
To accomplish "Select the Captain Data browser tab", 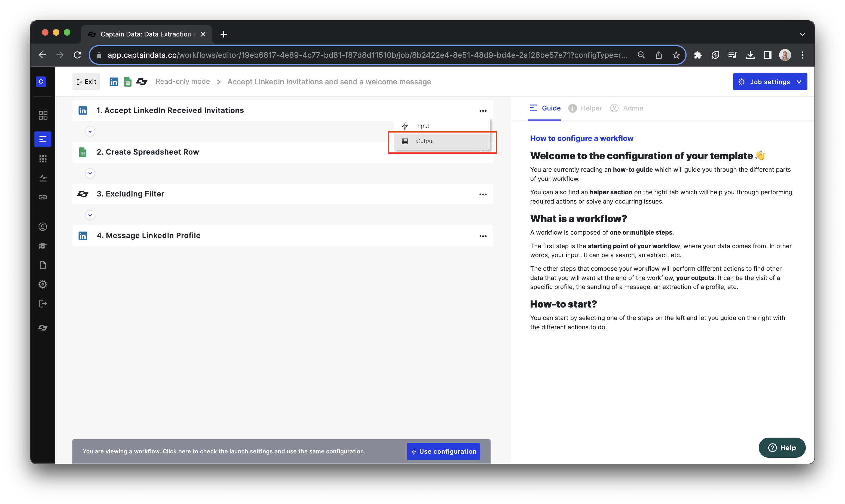I will pyautogui.click(x=146, y=34).
